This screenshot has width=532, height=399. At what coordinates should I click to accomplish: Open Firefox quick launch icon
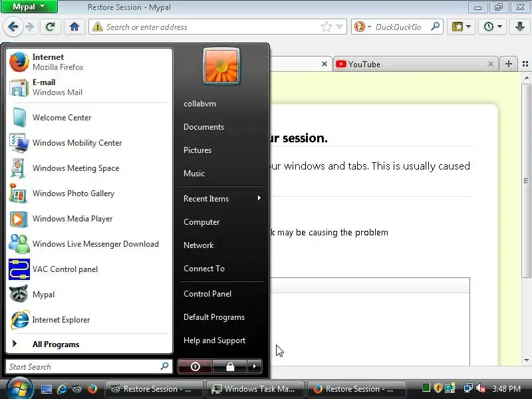[92, 389]
